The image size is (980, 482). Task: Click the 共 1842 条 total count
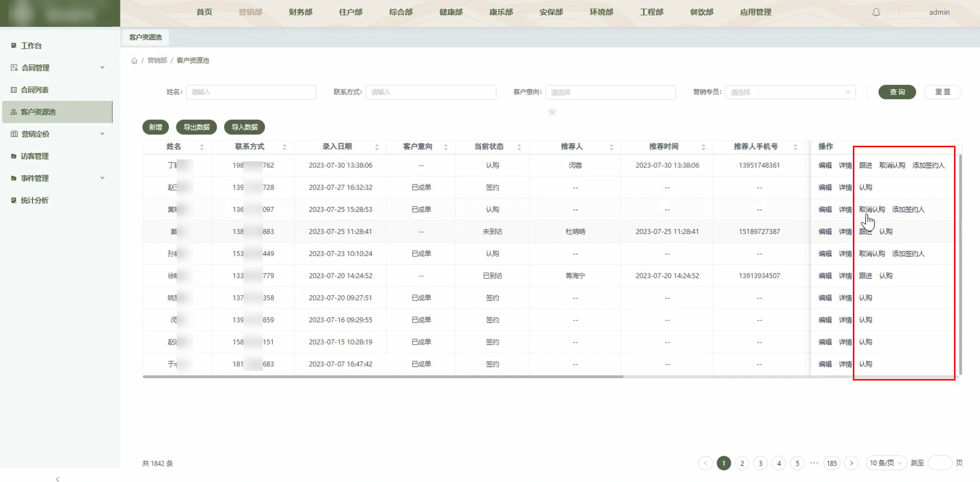click(158, 463)
